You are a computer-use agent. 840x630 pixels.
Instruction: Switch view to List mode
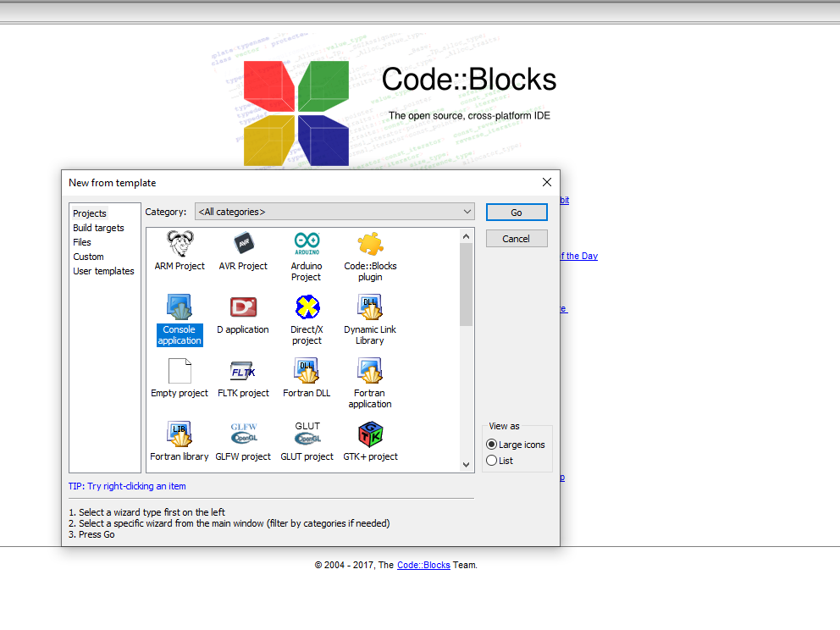pyautogui.click(x=500, y=461)
